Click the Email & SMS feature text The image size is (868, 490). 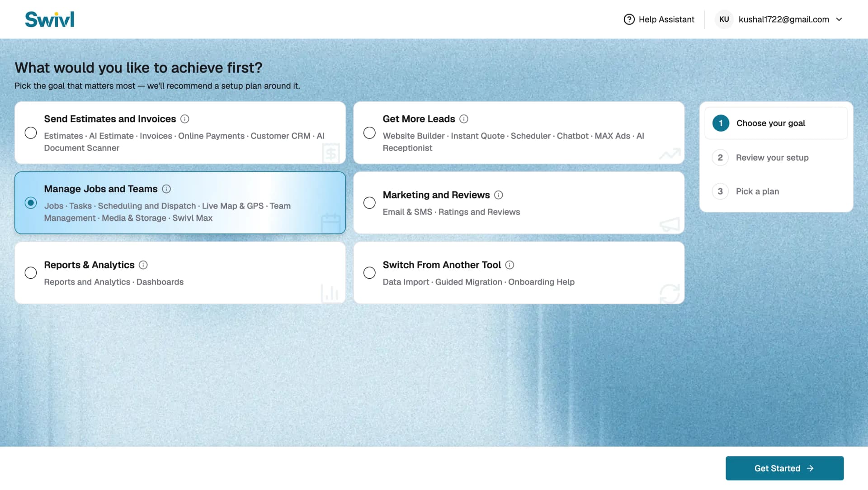tap(407, 212)
